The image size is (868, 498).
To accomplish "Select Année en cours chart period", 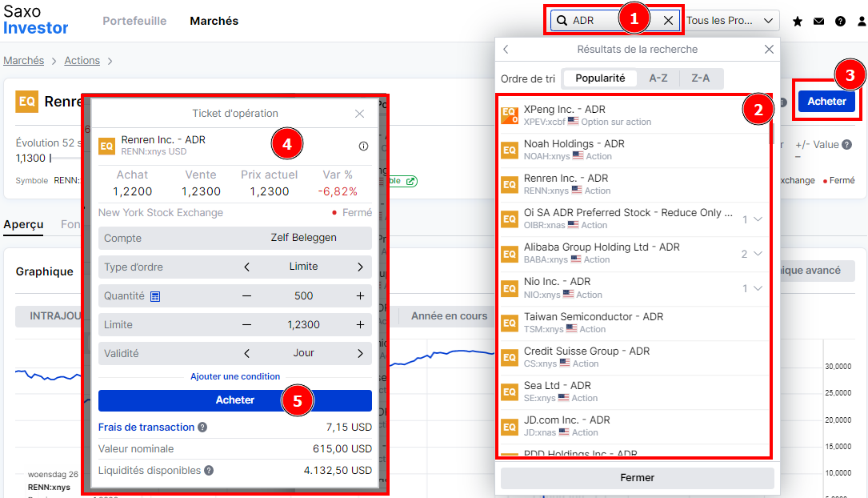I will (449, 315).
